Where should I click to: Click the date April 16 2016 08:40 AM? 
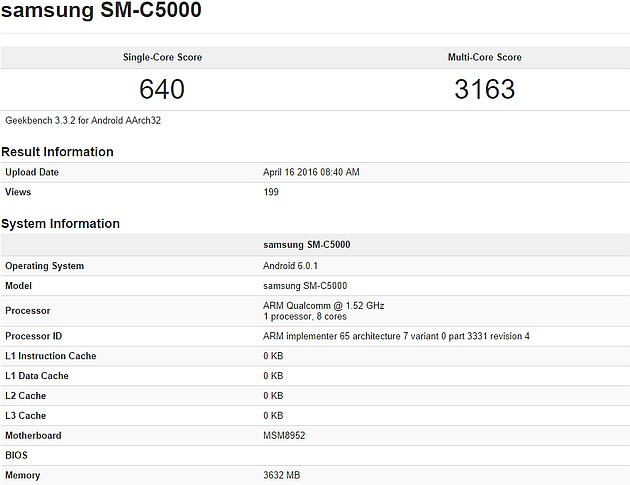tap(311, 172)
